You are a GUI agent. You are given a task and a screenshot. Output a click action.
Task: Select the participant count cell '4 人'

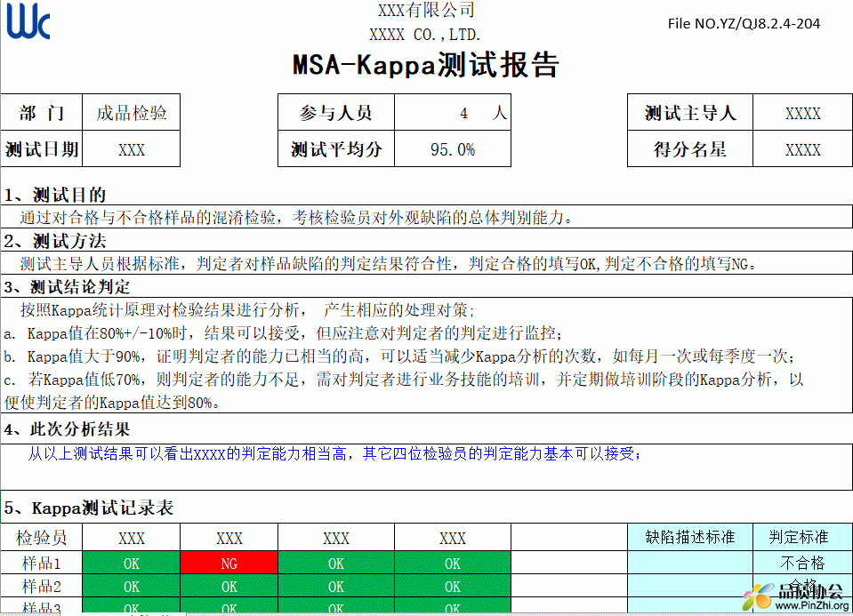coord(453,113)
